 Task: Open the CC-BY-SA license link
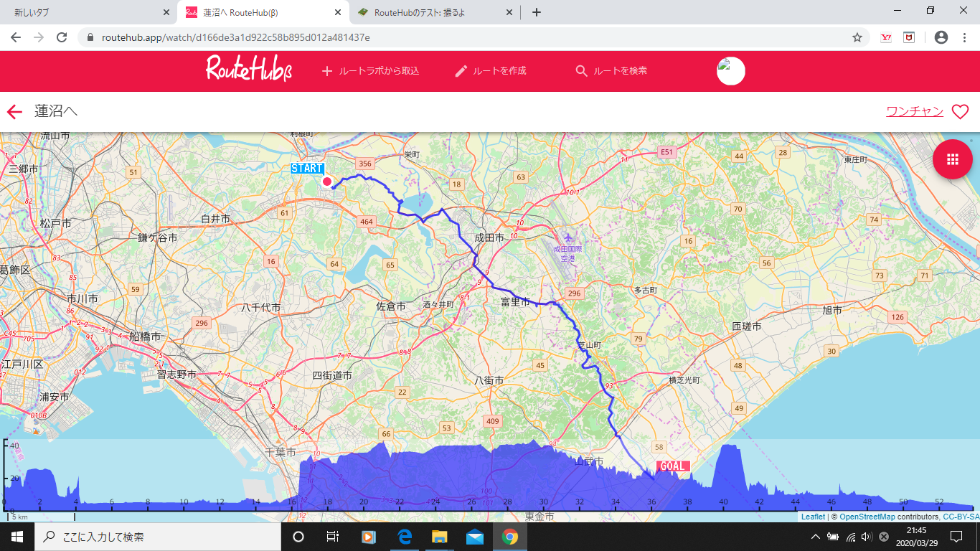click(960, 517)
